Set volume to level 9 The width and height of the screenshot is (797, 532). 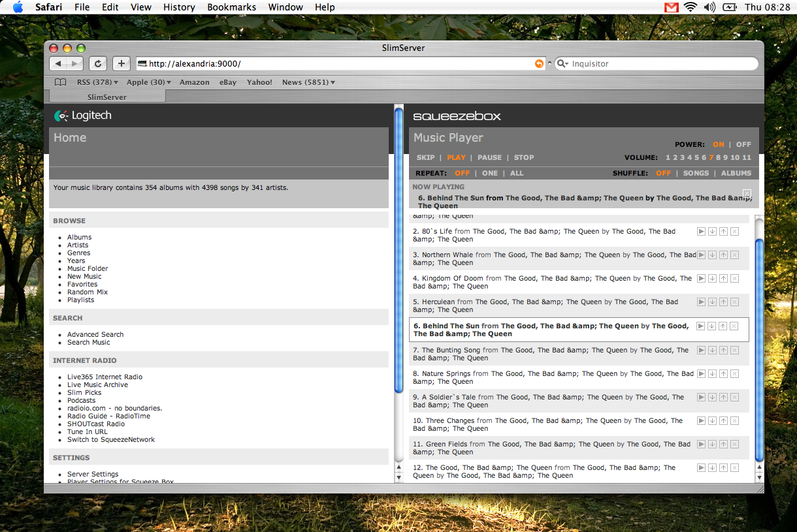coord(726,158)
